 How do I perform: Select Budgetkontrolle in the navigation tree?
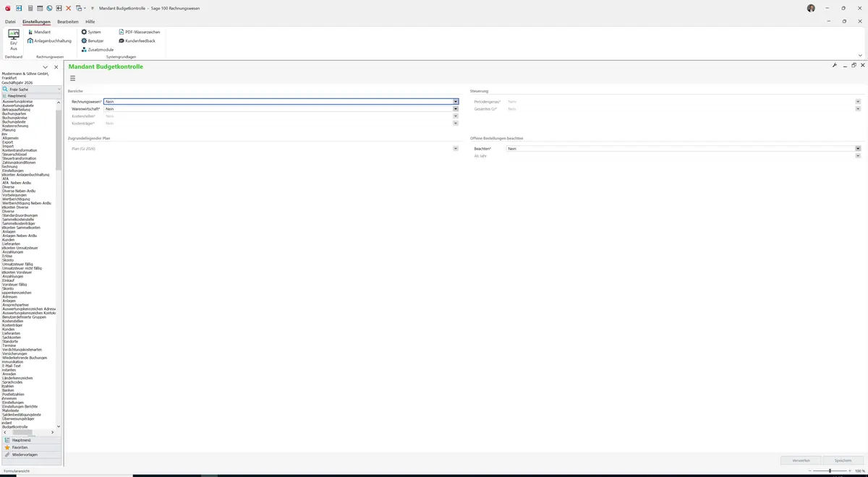(x=14, y=427)
